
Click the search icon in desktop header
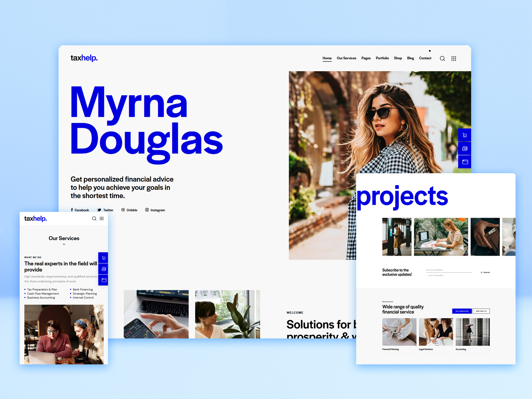[442, 59]
